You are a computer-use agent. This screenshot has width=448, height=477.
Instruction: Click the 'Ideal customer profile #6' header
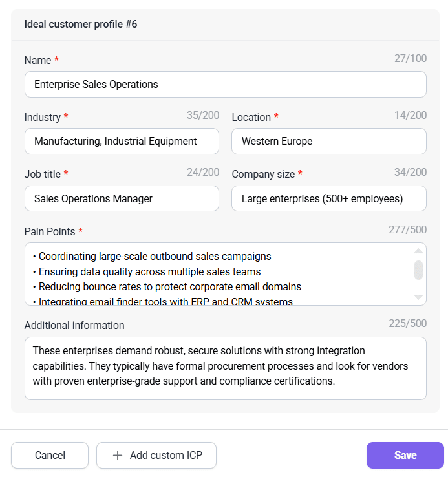tap(81, 25)
